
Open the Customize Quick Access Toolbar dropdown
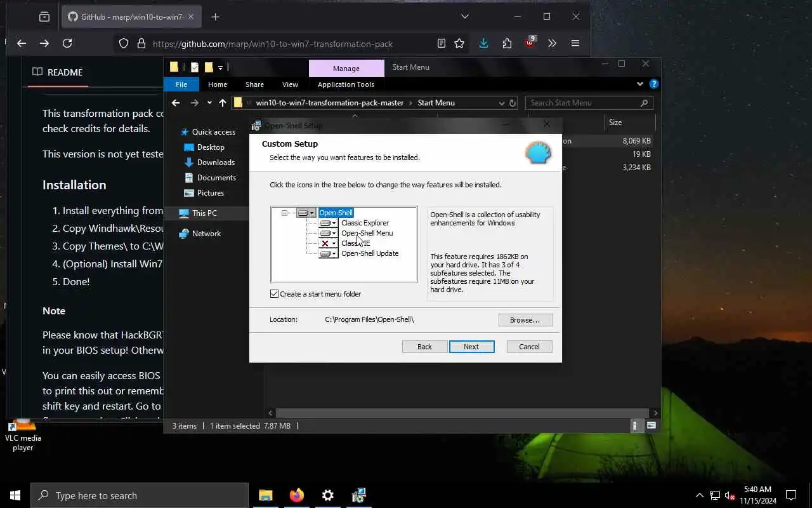coord(221,67)
